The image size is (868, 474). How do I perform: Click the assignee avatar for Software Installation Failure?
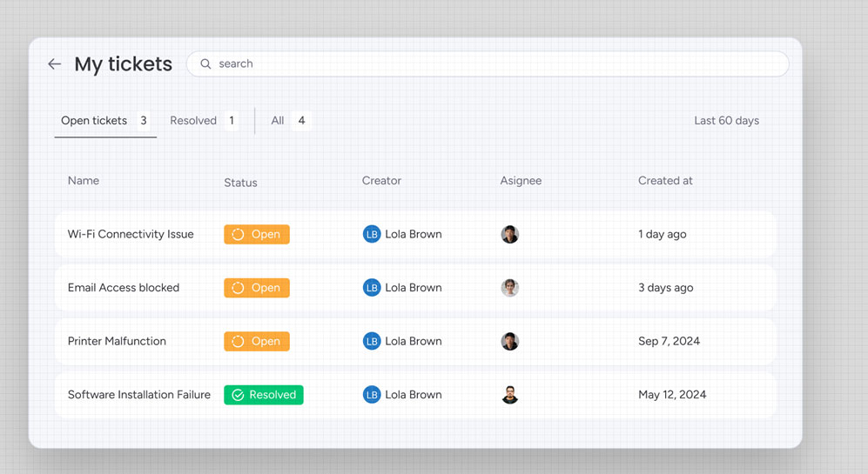click(x=510, y=395)
